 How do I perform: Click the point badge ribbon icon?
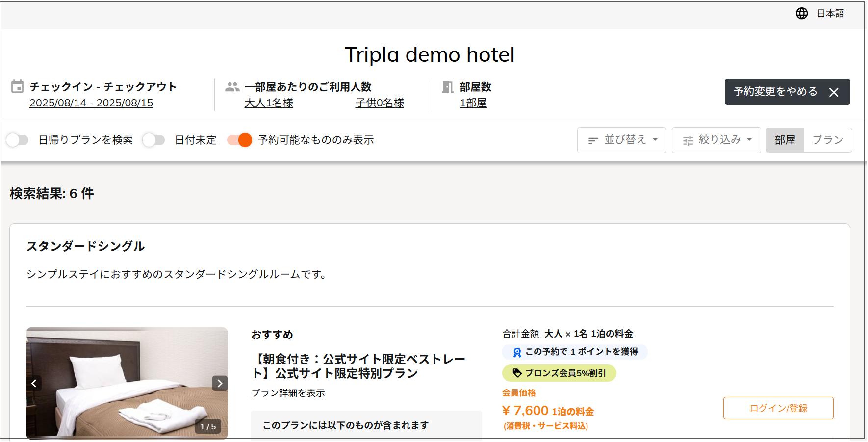click(x=517, y=352)
